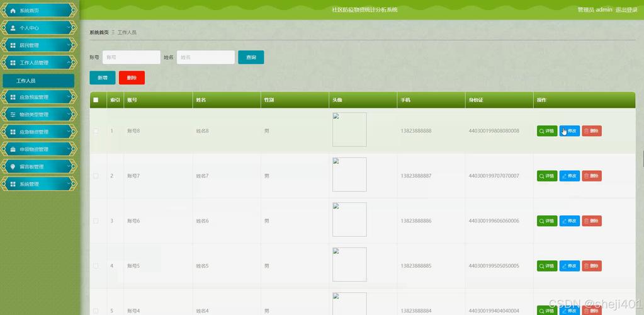Click the 姓名 column header

201,100
